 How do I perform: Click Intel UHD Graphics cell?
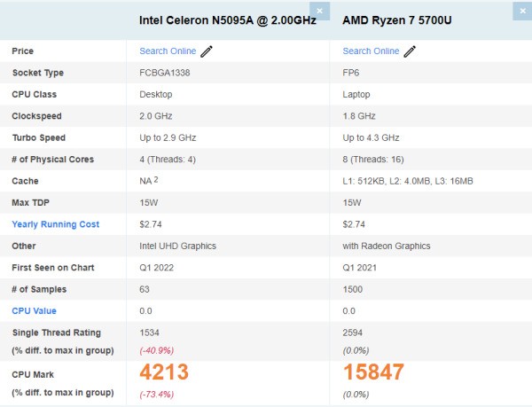[178, 246]
